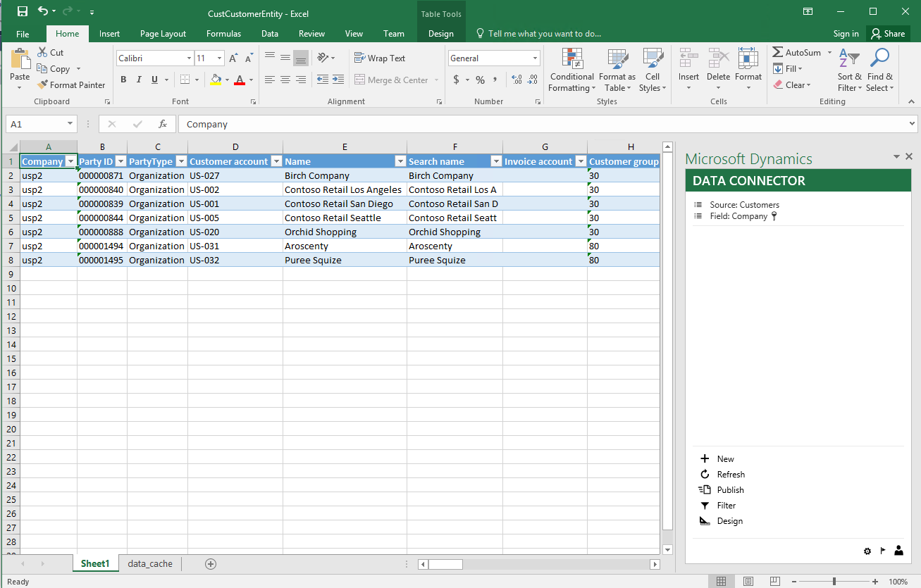Switch to the Formulas ribbon tab
This screenshot has height=588, width=921.
tap(223, 33)
